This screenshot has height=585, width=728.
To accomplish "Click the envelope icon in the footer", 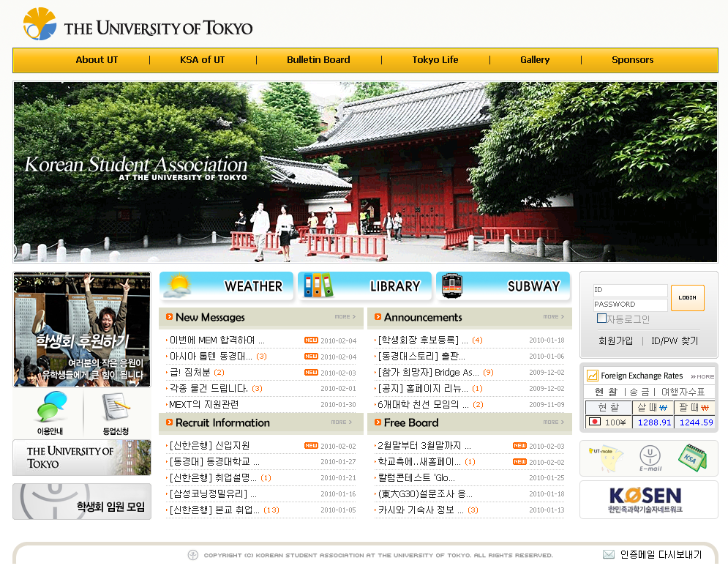I will (608, 554).
